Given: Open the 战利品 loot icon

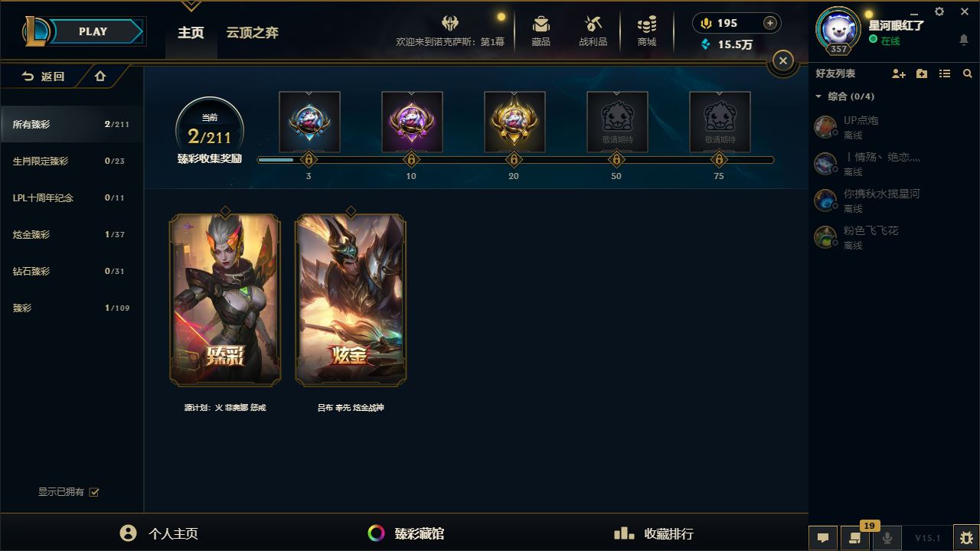Looking at the screenshot, I should pyautogui.click(x=593, y=31).
